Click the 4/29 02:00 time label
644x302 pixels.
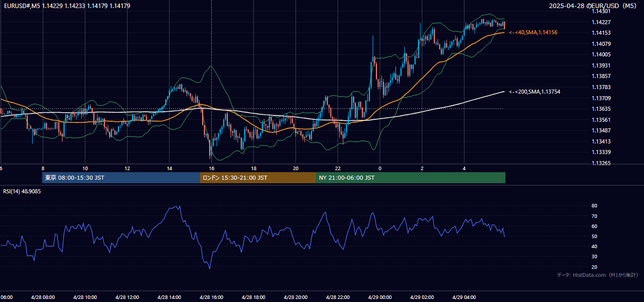[422, 297]
